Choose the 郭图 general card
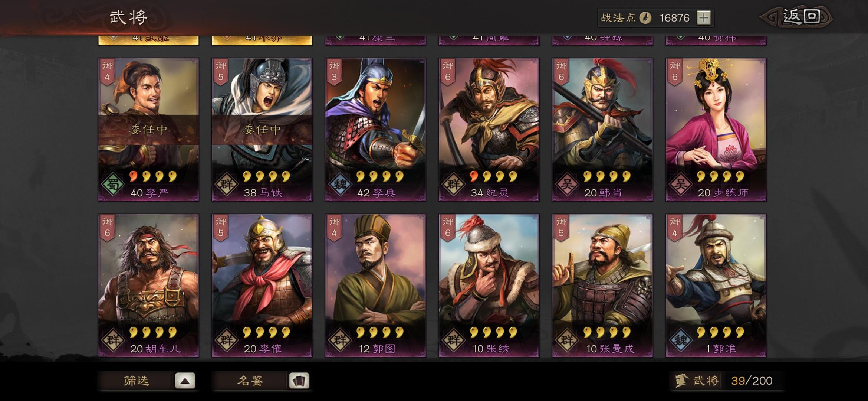 tap(375, 286)
